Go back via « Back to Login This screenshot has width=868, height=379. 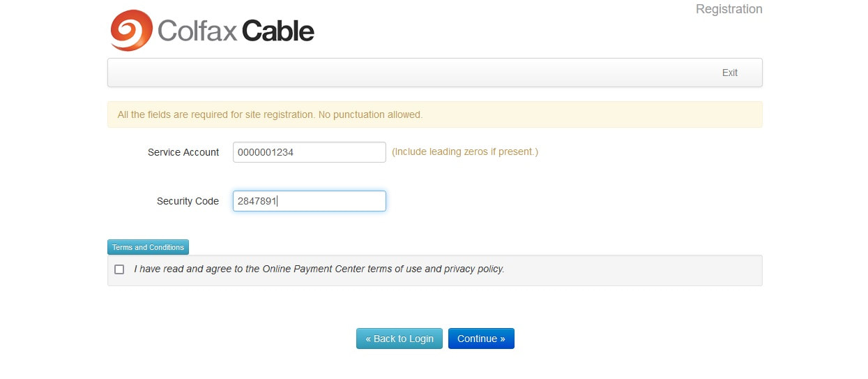[x=399, y=339]
